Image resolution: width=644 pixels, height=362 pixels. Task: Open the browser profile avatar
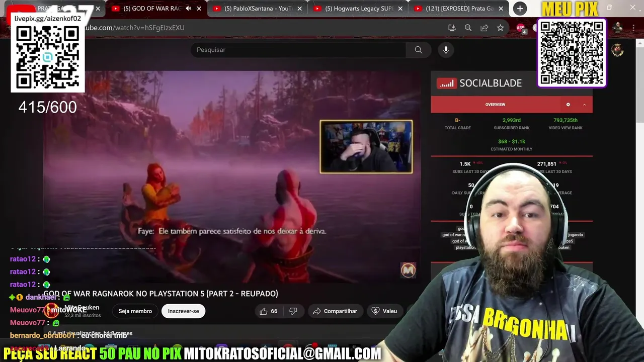[618, 28]
